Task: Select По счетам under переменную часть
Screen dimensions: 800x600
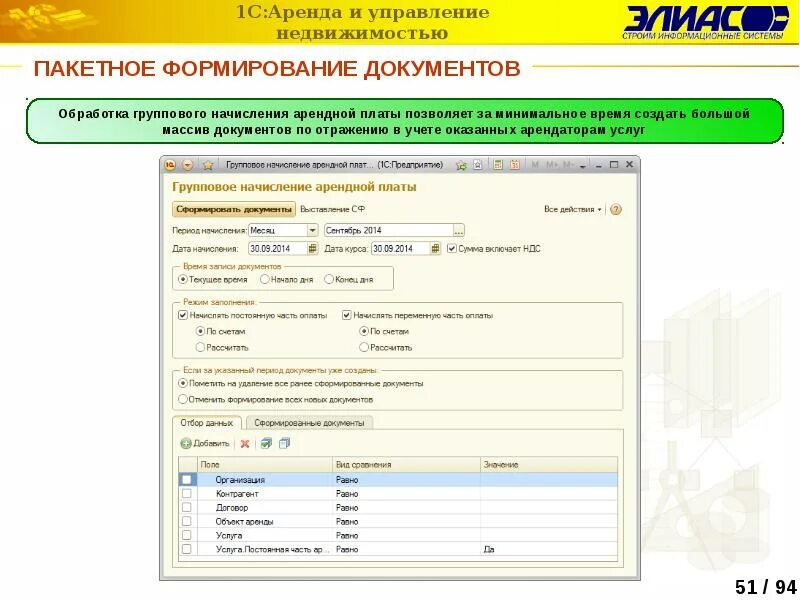Action: (364, 331)
